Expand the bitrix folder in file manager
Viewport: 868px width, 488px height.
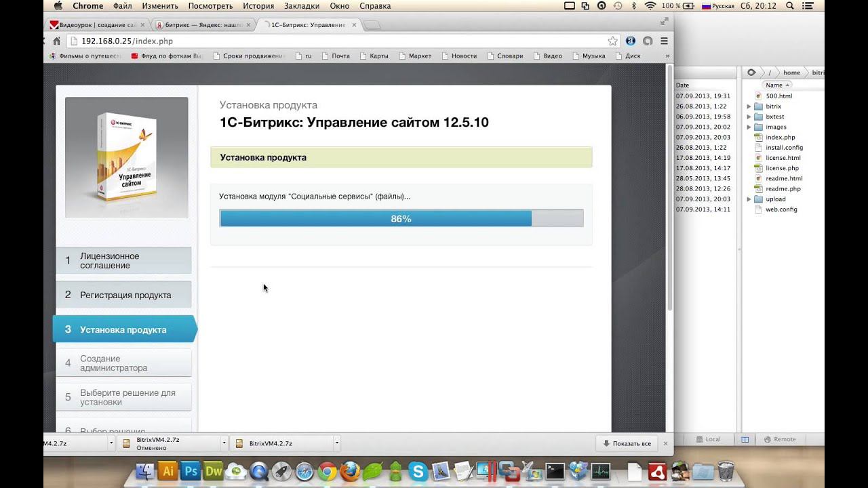tap(749, 106)
